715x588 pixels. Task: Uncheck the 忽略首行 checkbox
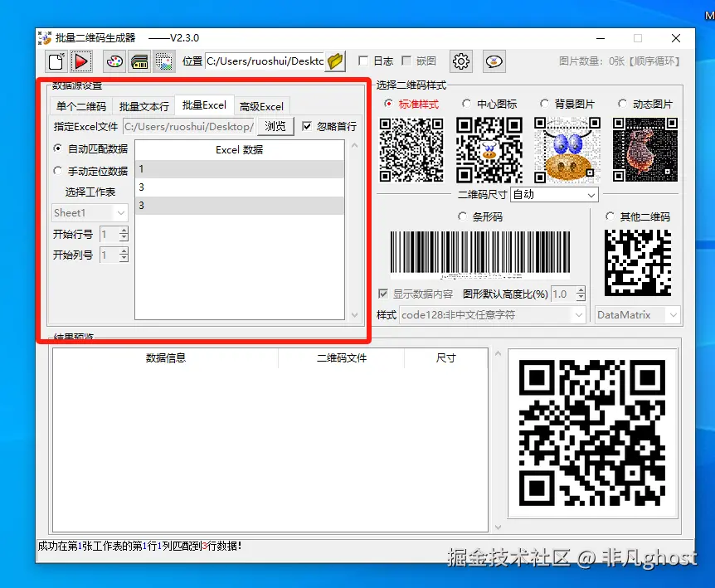coord(307,126)
